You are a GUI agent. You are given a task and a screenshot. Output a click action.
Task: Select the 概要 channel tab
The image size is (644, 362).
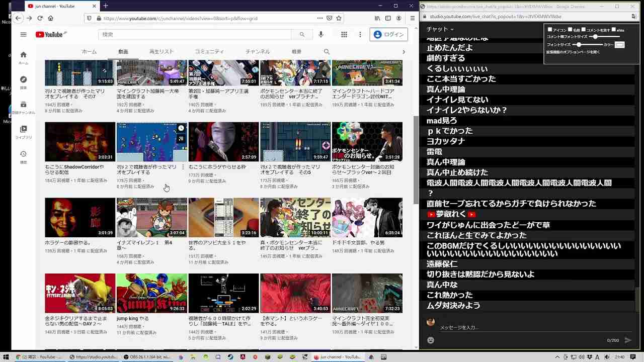(x=296, y=52)
